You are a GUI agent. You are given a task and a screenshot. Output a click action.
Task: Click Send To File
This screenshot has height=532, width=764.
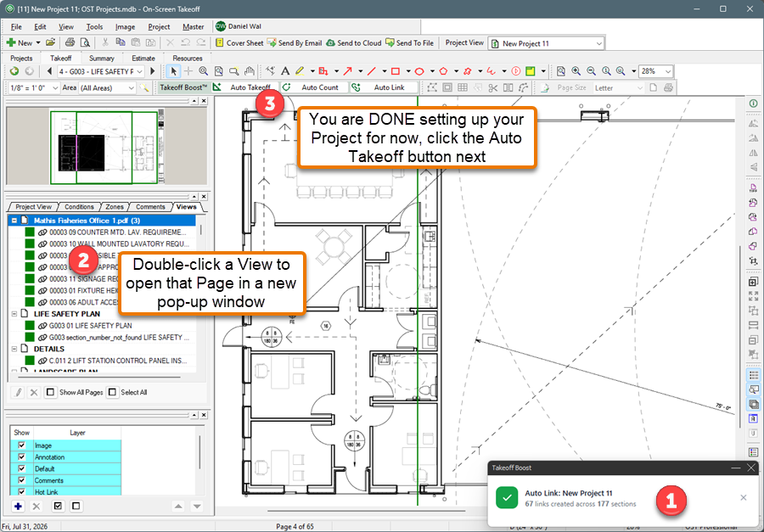tap(409, 43)
